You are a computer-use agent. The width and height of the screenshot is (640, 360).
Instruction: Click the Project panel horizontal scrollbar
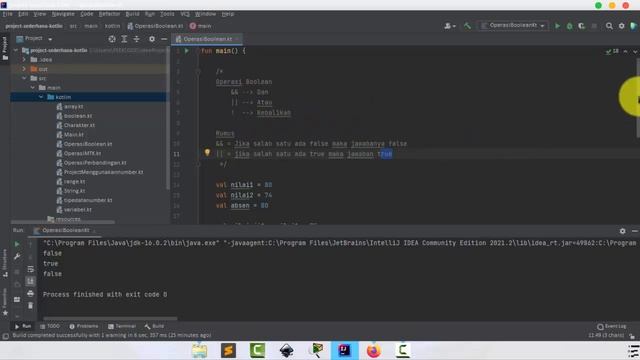(x=63, y=222)
